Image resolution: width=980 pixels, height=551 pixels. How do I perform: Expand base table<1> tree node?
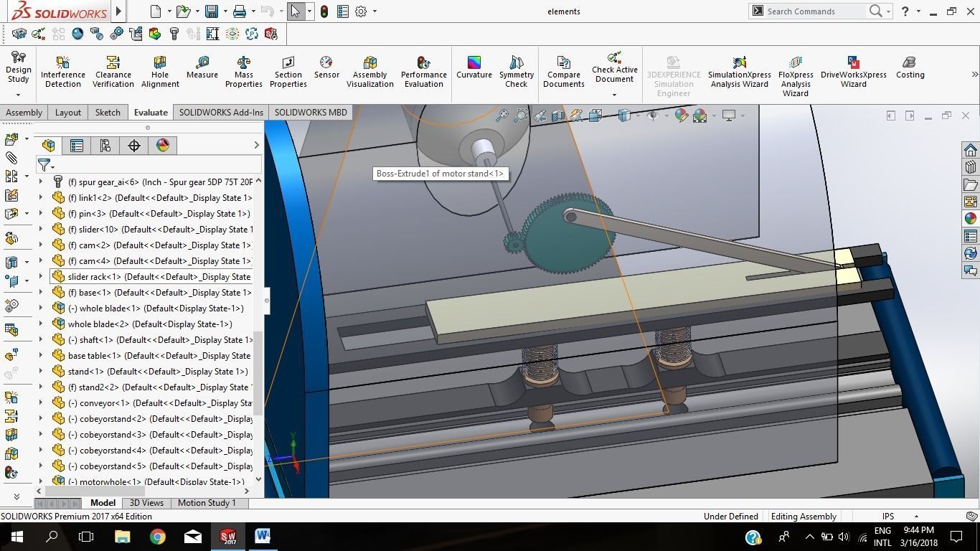coord(41,355)
